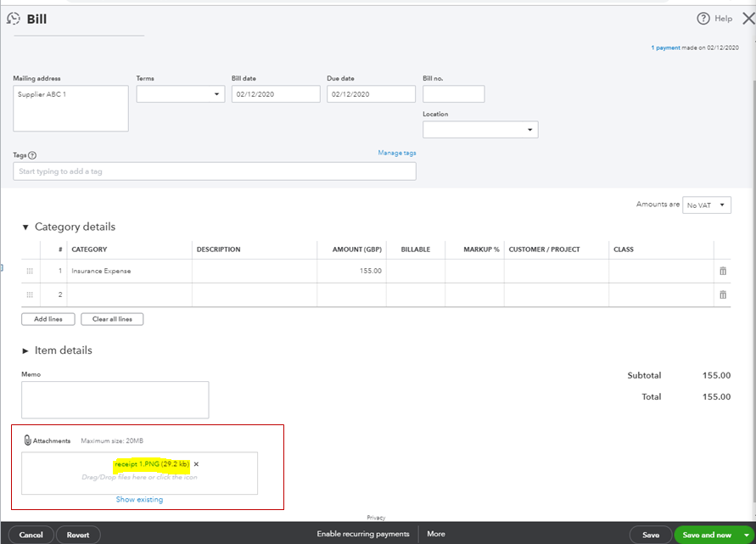Viewport: 756px width, 544px height.
Task: Delete line 1 using its trash icon
Action: 722,270
